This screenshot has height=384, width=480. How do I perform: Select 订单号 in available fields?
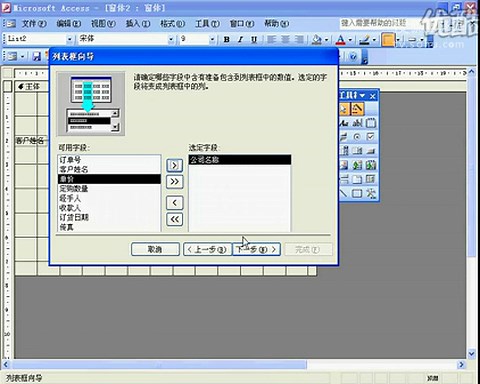point(109,160)
